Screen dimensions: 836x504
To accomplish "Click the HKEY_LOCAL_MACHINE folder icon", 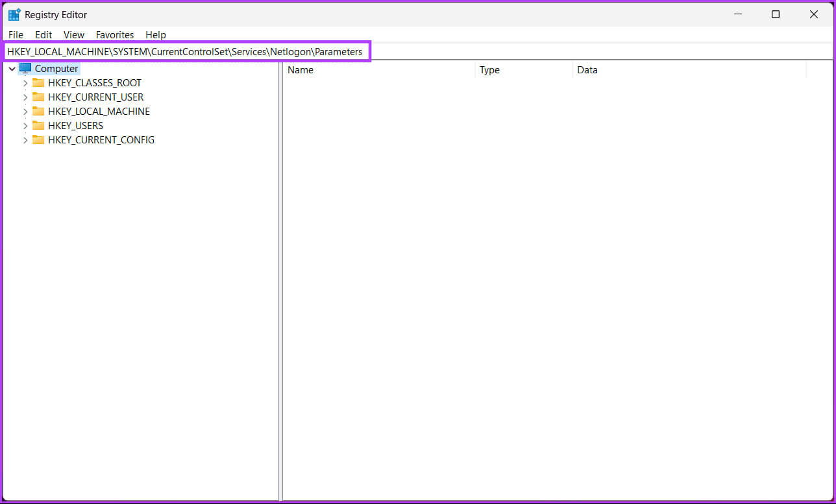I will click(x=38, y=111).
